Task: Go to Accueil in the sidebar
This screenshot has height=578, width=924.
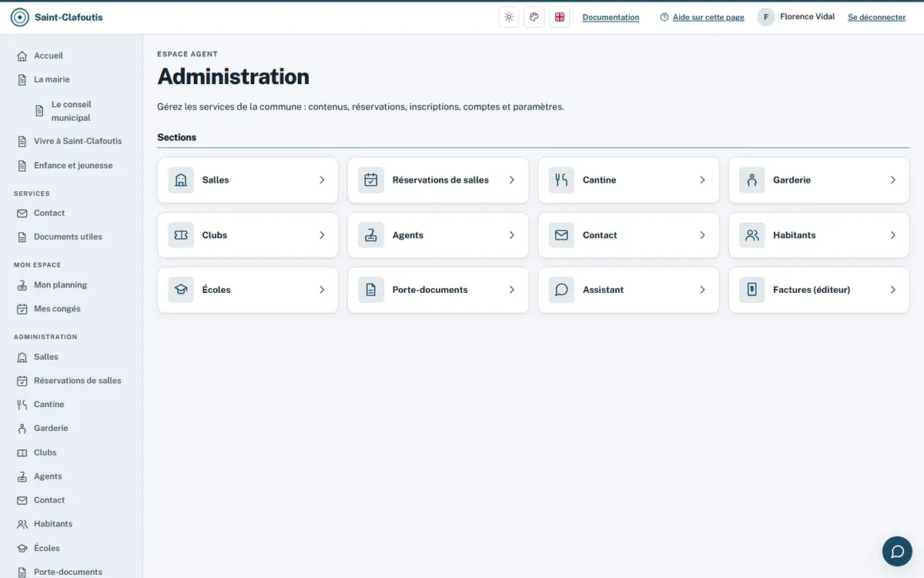Action: click(71, 55)
